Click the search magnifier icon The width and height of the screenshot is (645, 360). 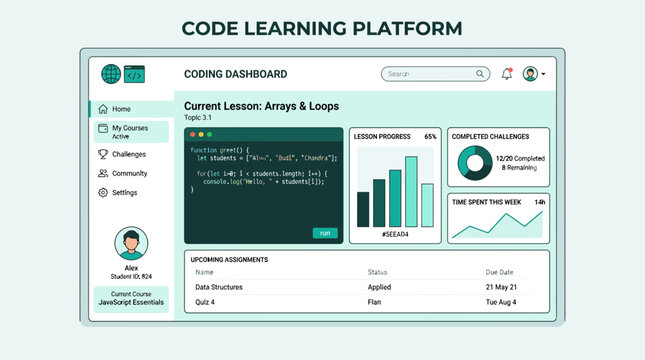tap(480, 74)
